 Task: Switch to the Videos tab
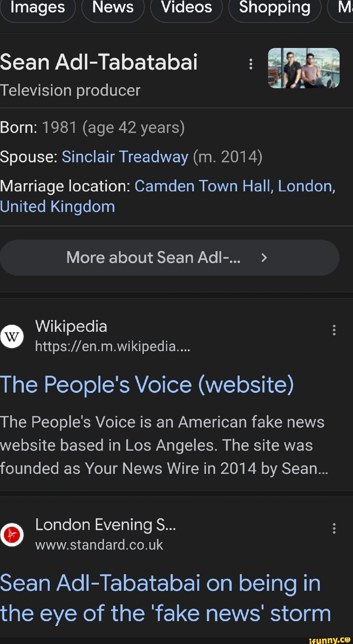(x=186, y=8)
